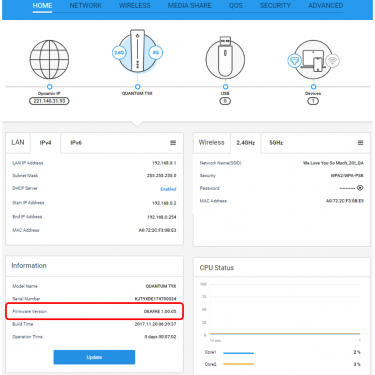
Task: Open the USB drive icon
Action: 225,57
